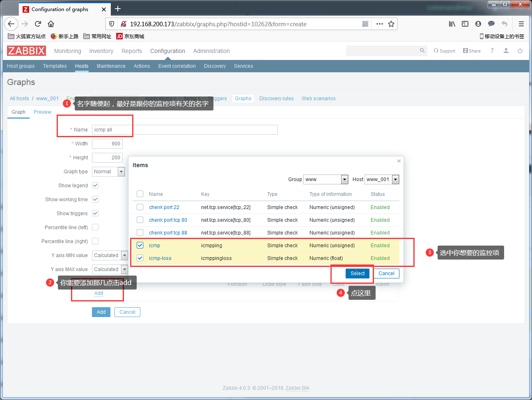Open the Monitoring menu
Screen dimensions: 532x400
[68, 51]
